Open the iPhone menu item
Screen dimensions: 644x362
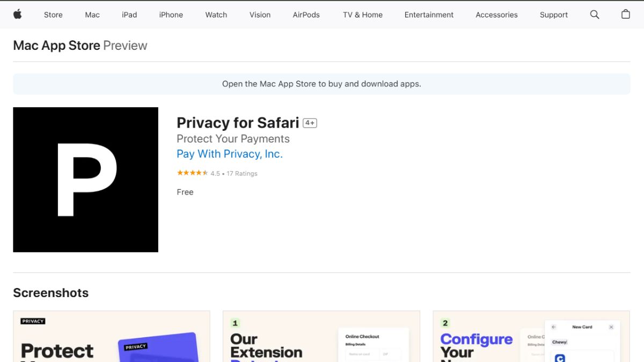tap(171, 14)
